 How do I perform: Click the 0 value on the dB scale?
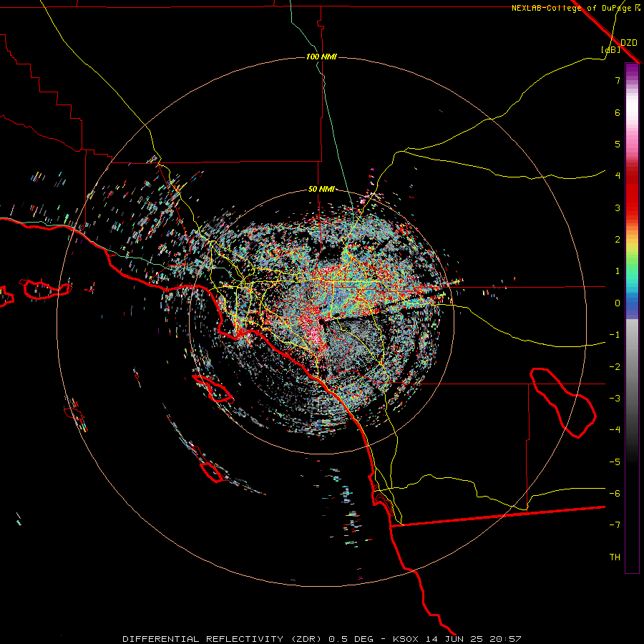tap(618, 303)
